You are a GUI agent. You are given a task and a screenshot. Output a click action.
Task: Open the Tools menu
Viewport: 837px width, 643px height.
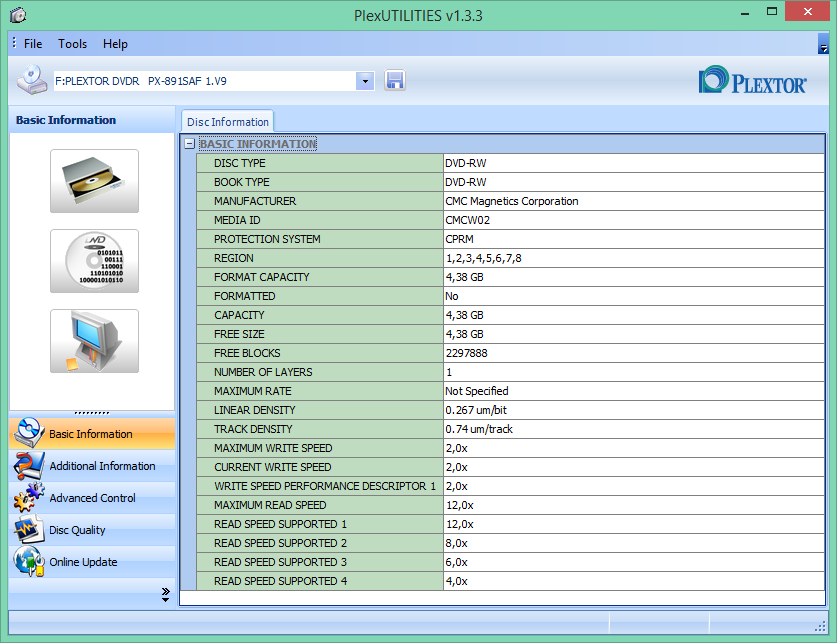click(x=72, y=44)
